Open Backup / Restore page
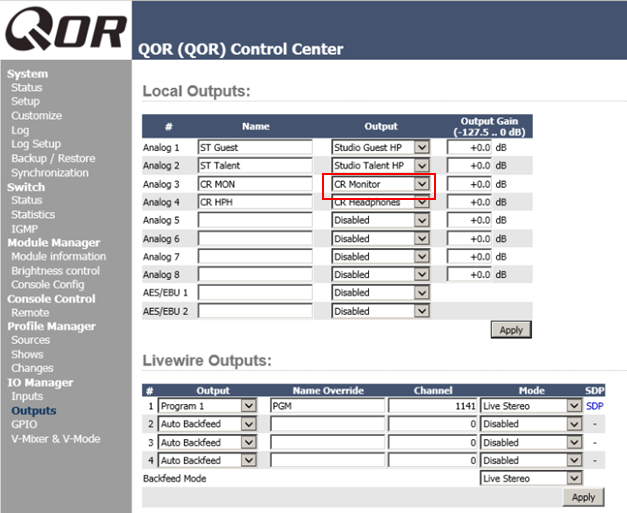 pos(53,158)
